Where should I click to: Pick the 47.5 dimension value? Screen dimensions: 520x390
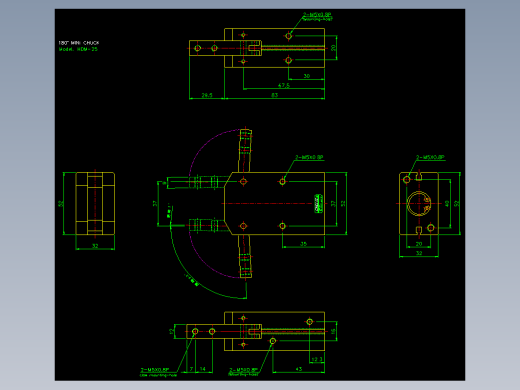[284, 85]
